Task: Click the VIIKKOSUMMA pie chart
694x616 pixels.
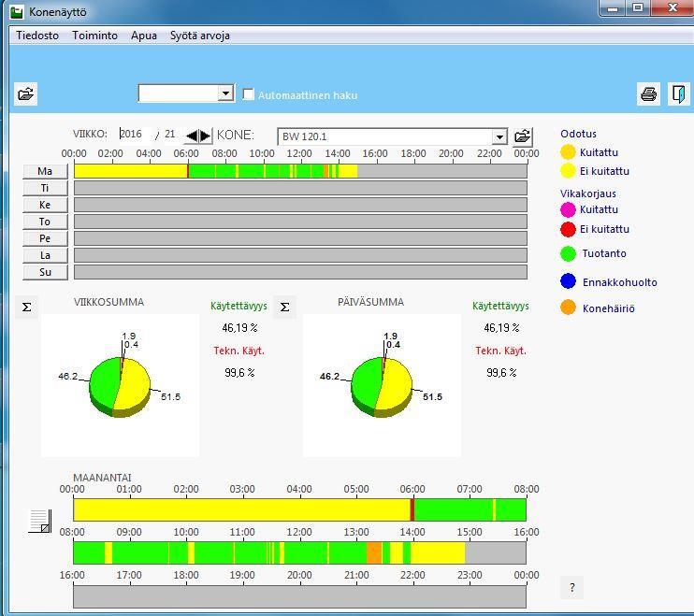Action: tap(120, 387)
